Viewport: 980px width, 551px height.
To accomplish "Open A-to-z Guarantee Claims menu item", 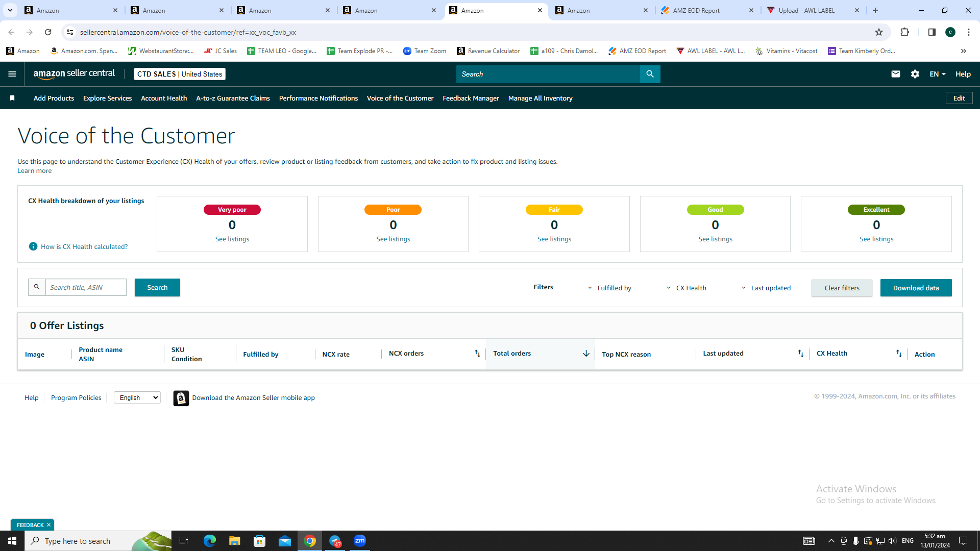I will point(233,98).
